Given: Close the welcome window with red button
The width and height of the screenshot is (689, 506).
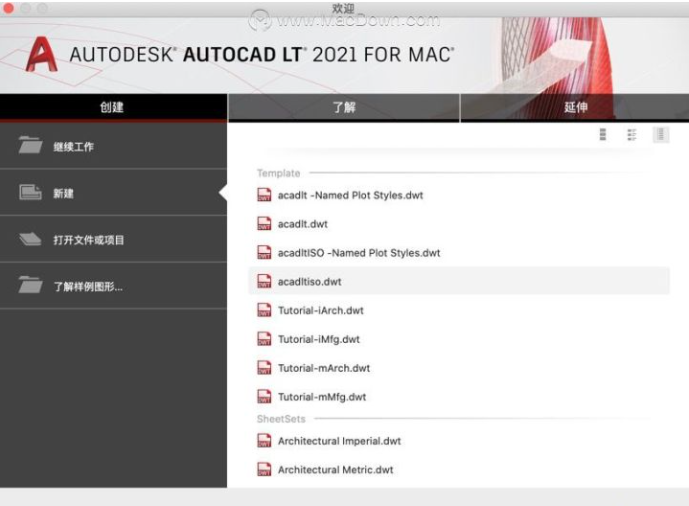Looking at the screenshot, I should click(x=8, y=8).
